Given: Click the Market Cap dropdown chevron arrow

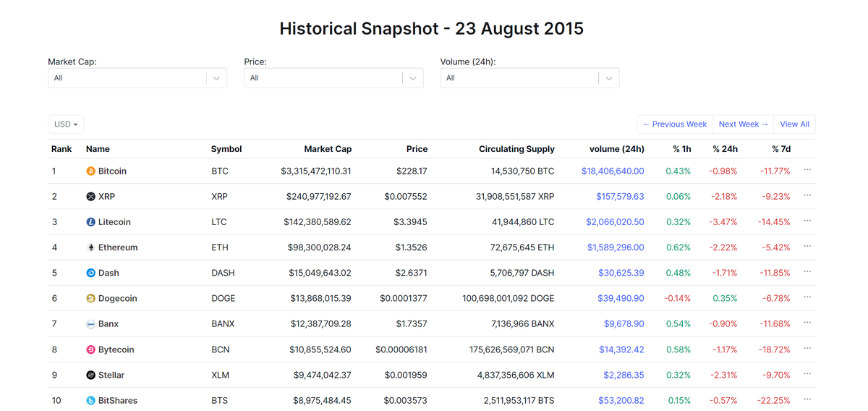Looking at the screenshot, I should coord(216,78).
